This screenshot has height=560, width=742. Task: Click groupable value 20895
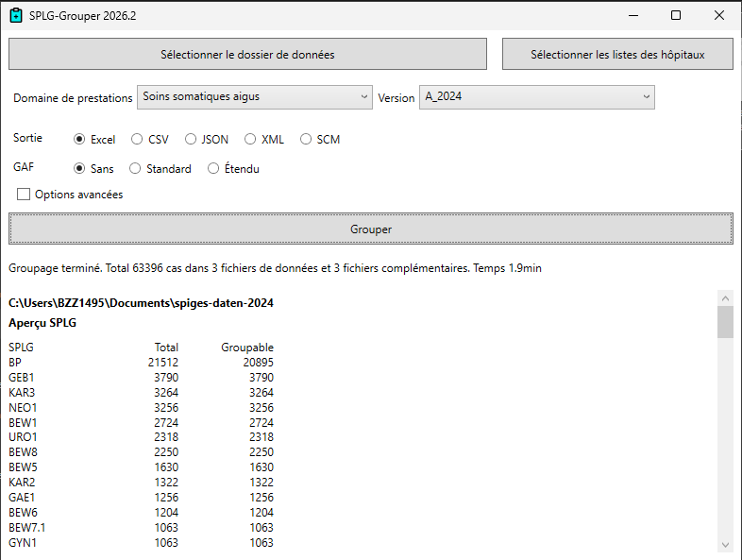(259, 363)
